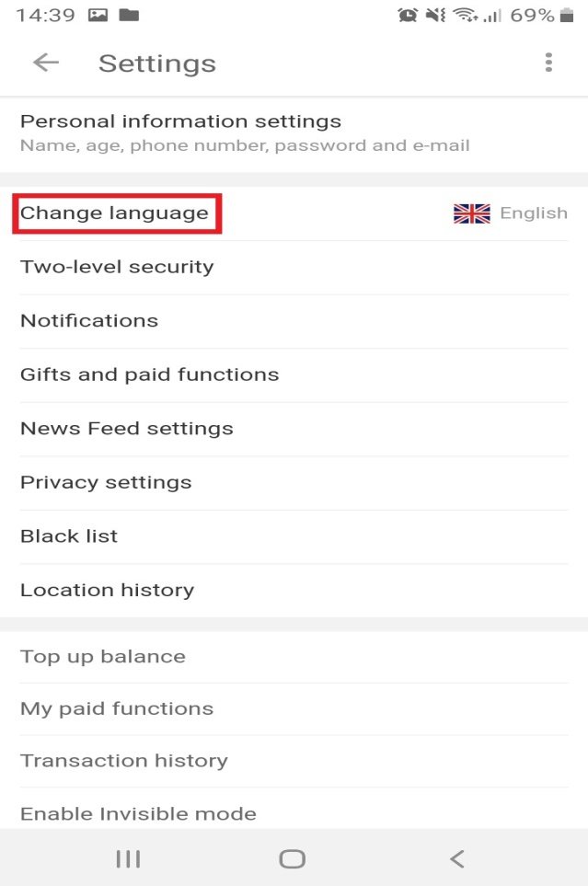
Task: Tap the alarm icon in status bar
Action: pos(408,16)
